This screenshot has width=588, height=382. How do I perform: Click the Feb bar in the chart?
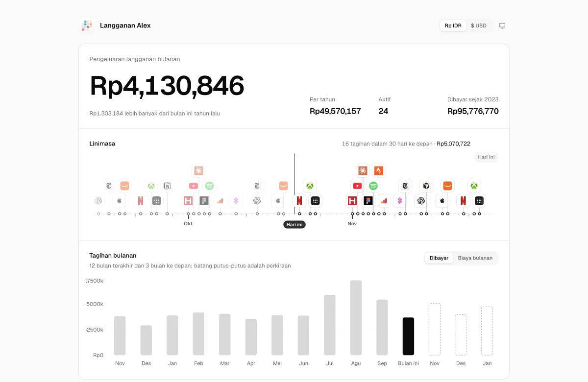tap(198, 334)
